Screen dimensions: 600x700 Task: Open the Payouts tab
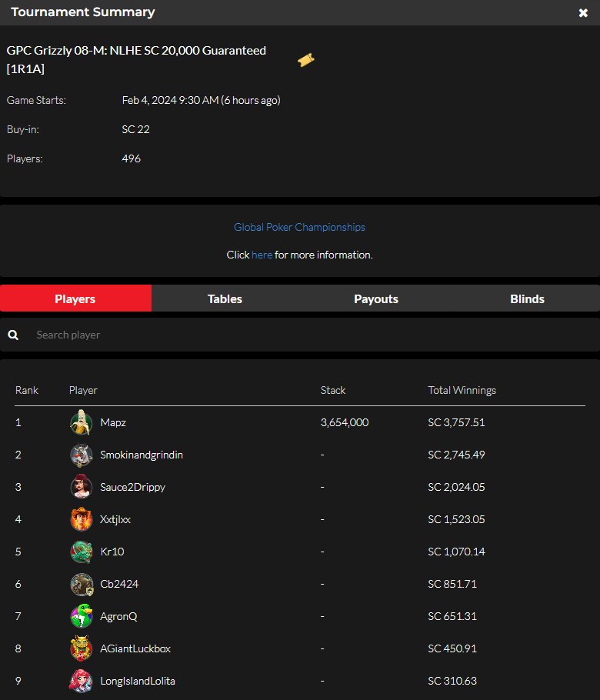coord(376,298)
